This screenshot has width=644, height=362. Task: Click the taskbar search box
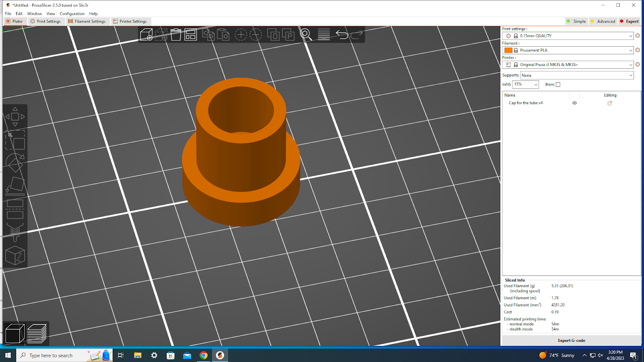pyautogui.click(x=64, y=355)
